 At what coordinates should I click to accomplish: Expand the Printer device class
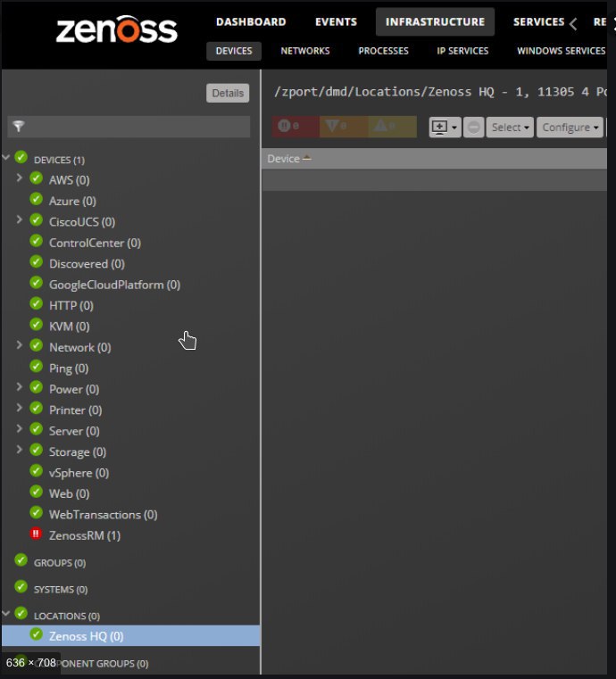click(19, 408)
